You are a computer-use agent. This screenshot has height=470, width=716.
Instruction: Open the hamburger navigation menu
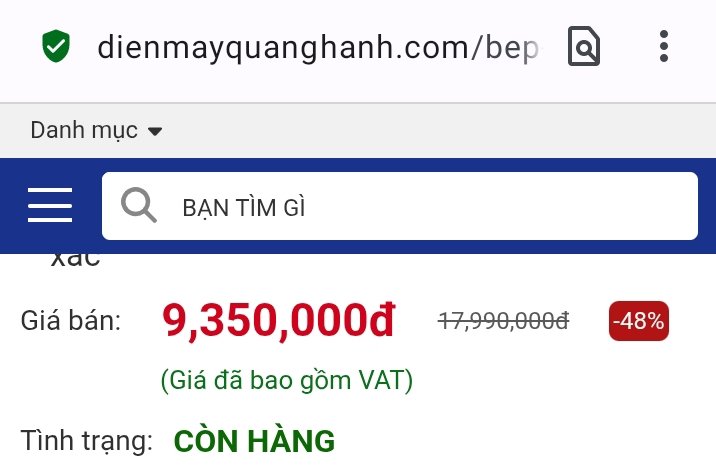coord(50,205)
